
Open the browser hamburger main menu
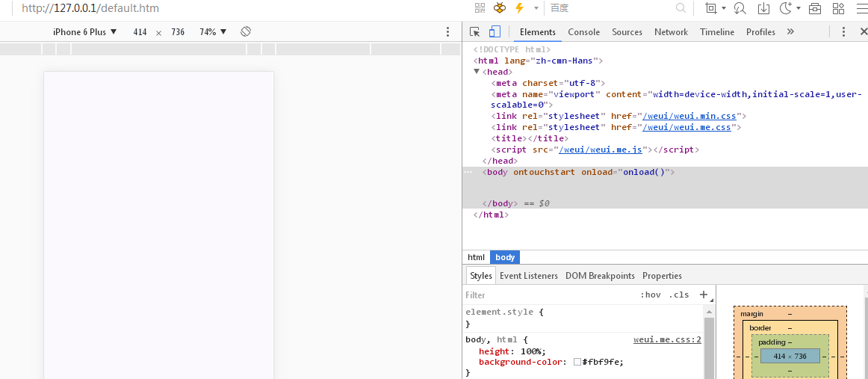click(861, 8)
